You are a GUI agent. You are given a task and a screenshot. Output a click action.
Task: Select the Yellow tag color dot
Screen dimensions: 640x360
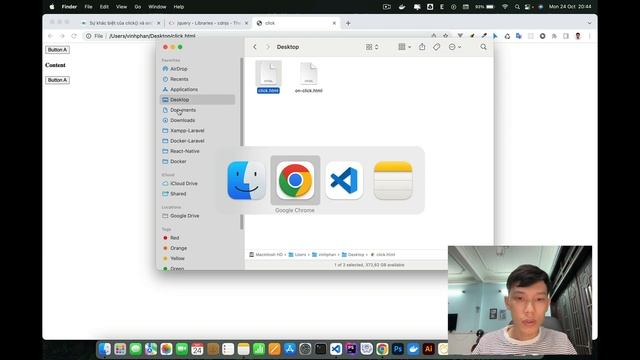click(x=165, y=258)
